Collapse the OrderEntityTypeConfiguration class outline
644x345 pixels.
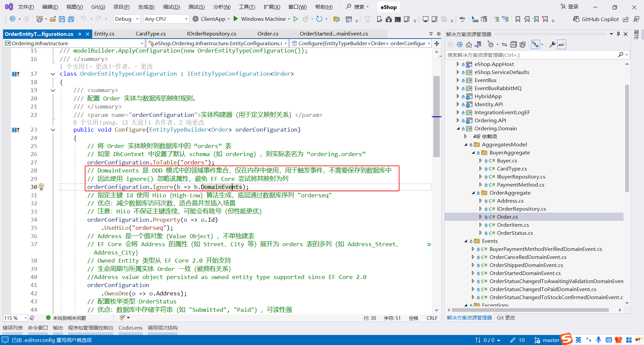click(53, 74)
